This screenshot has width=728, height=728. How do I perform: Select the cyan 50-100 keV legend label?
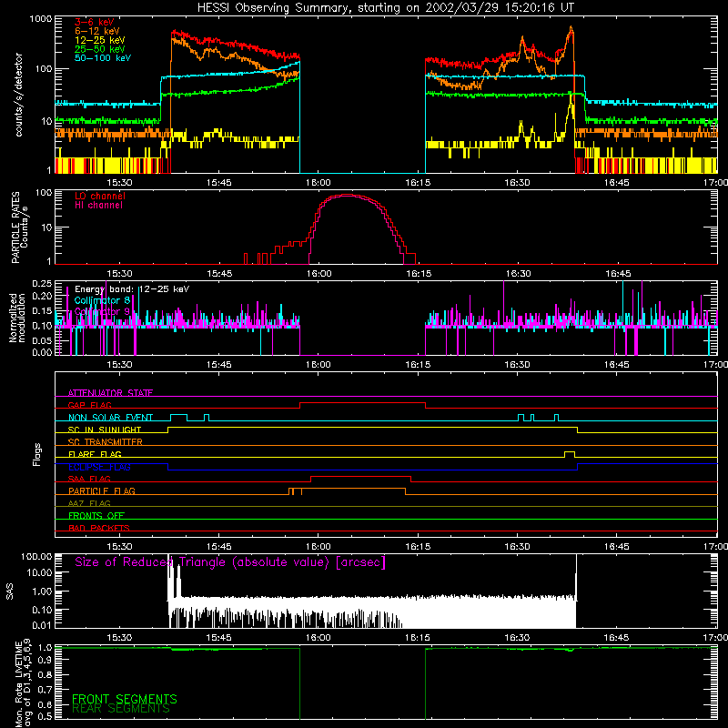tap(103, 58)
